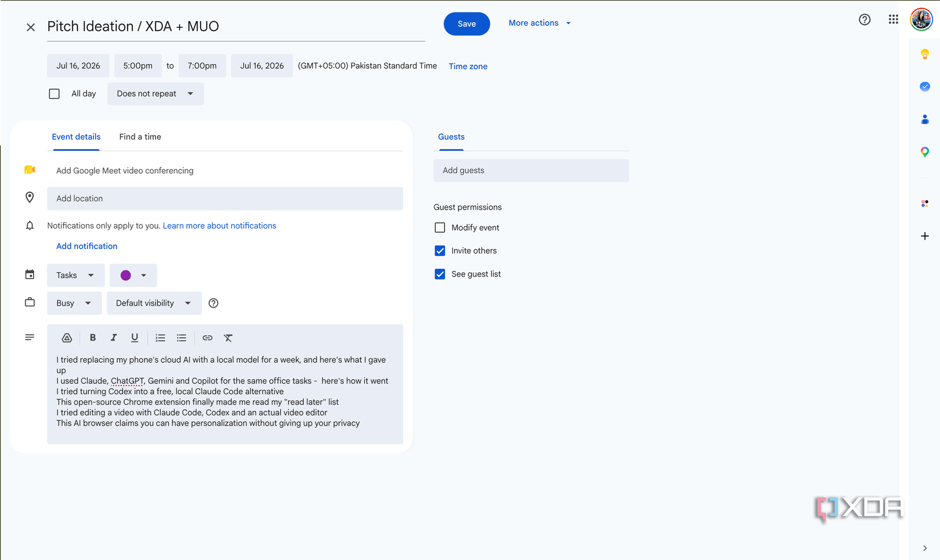Uncheck the Invite others permission
This screenshot has height=560, width=940.
[x=440, y=251]
